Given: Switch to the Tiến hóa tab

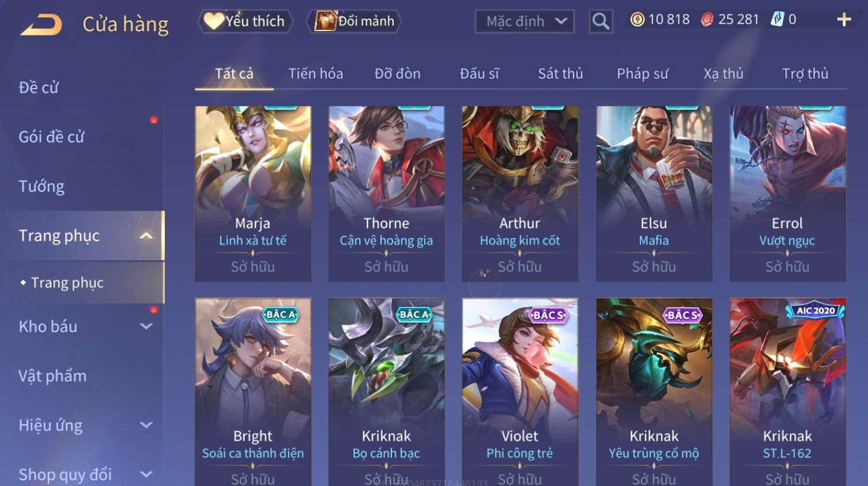Looking at the screenshot, I should point(315,74).
